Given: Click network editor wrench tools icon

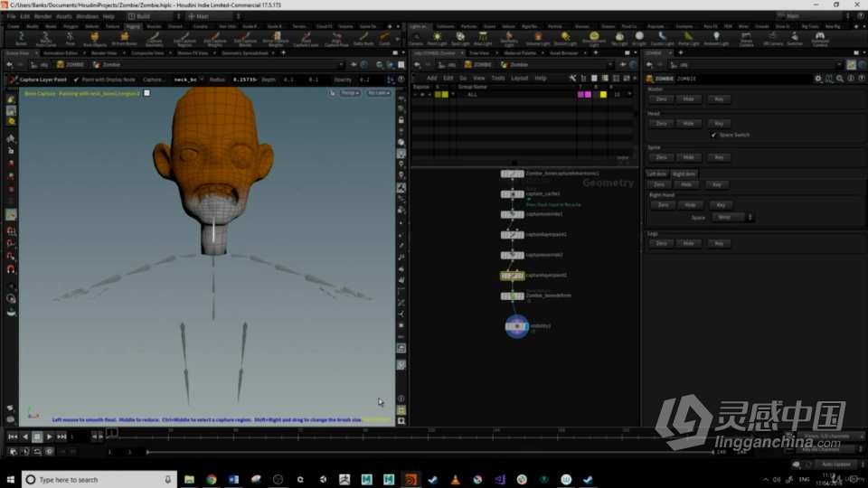Looking at the screenshot, I should pyautogui.click(x=573, y=78).
